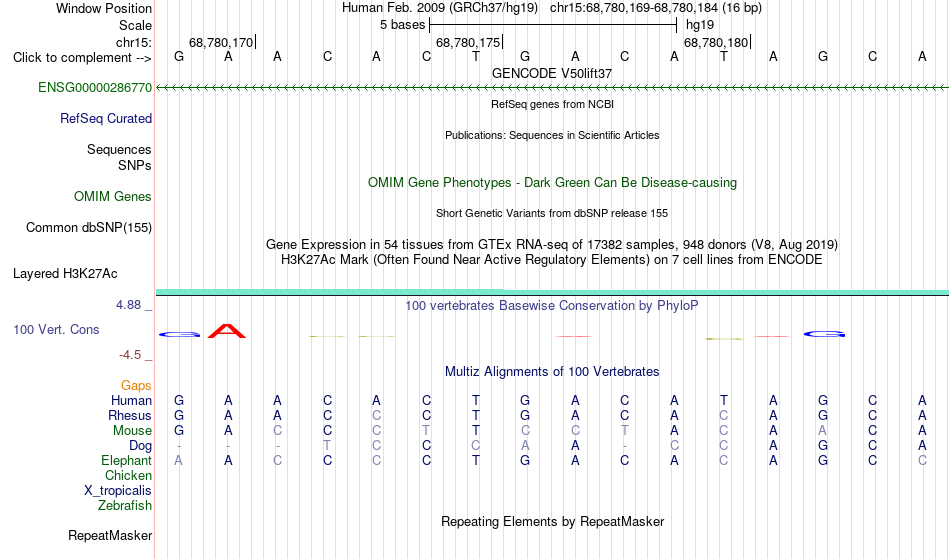Screen dimensions: 950x559
Task: Click the 'Click to complement -->' label
Action: [82, 58]
